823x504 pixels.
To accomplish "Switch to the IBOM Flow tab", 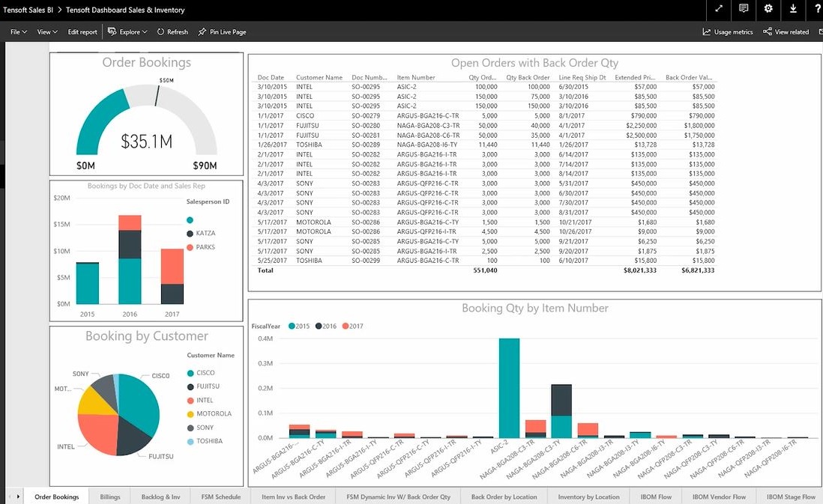I will click(656, 497).
